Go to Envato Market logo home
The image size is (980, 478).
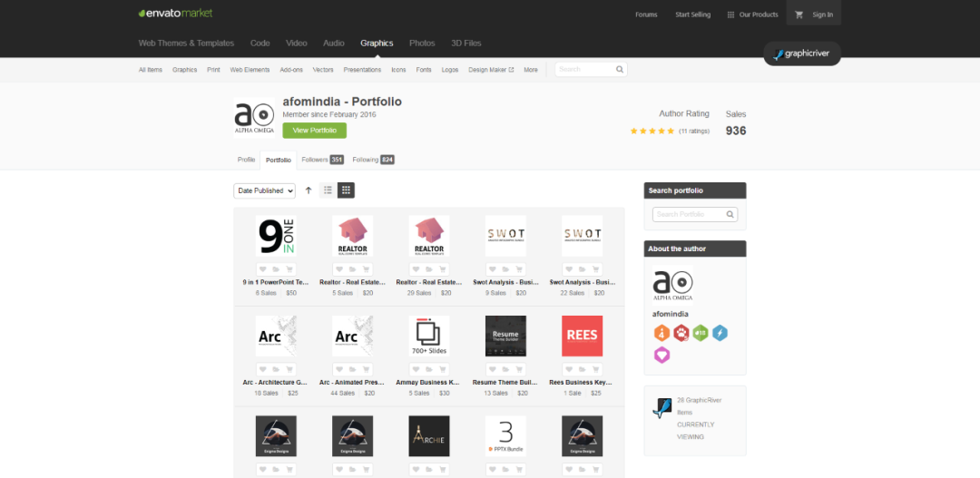[x=176, y=13]
